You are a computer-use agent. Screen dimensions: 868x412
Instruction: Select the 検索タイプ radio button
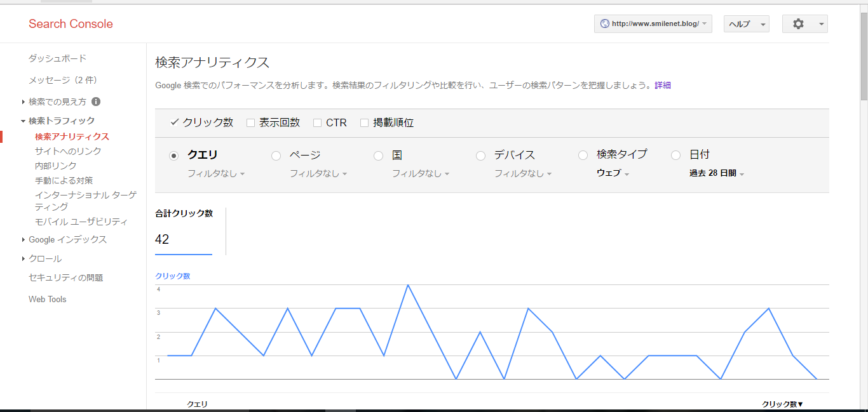(583, 156)
